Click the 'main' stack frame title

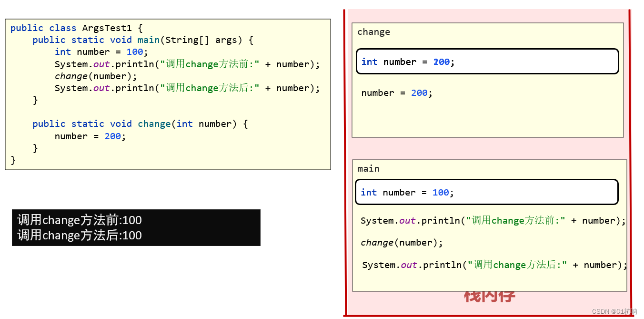[x=368, y=169]
